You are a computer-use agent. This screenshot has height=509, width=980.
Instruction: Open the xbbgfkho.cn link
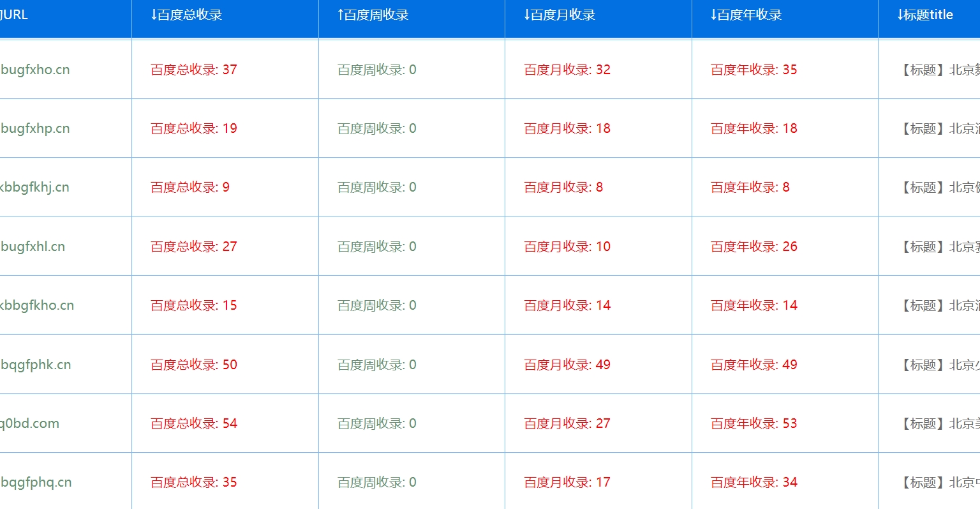(x=37, y=305)
